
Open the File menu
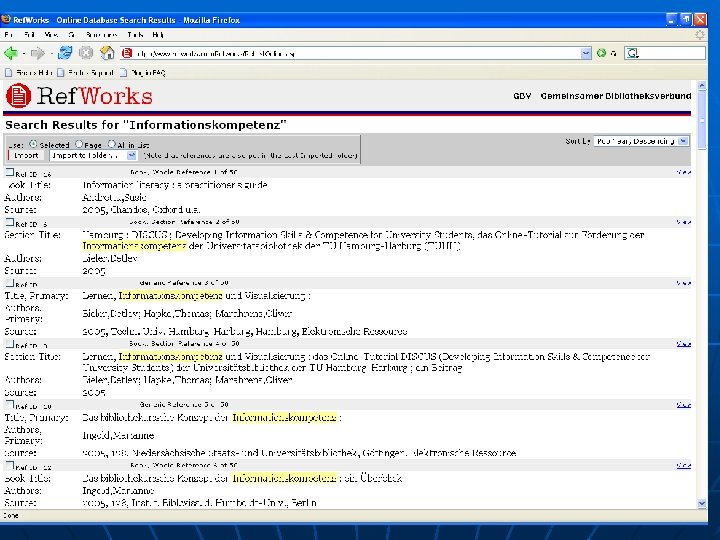[9, 34]
